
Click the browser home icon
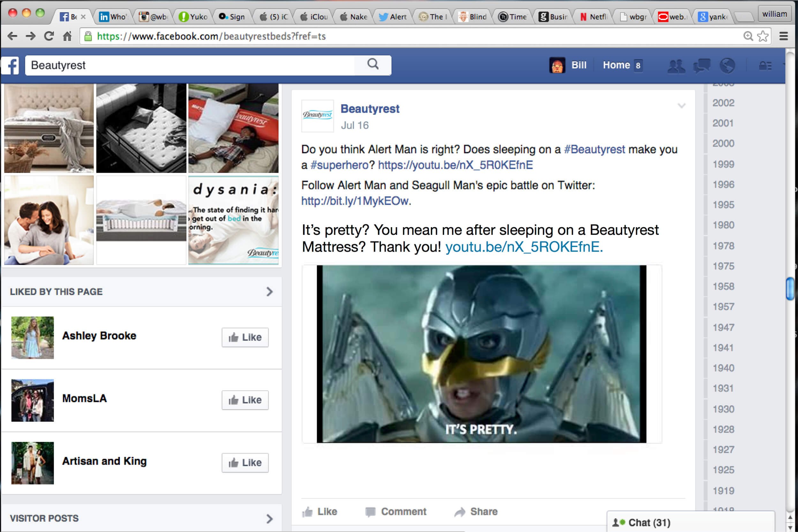pos(67,36)
